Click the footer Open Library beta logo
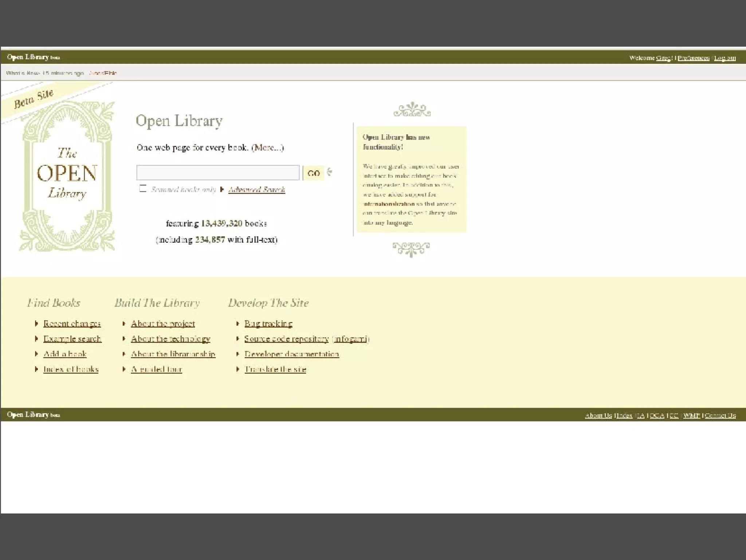 pos(33,415)
